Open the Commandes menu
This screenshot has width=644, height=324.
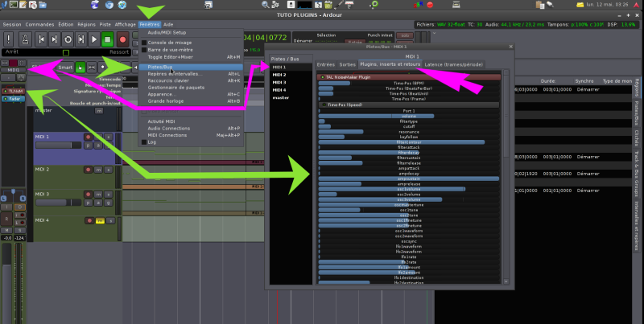(39, 25)
